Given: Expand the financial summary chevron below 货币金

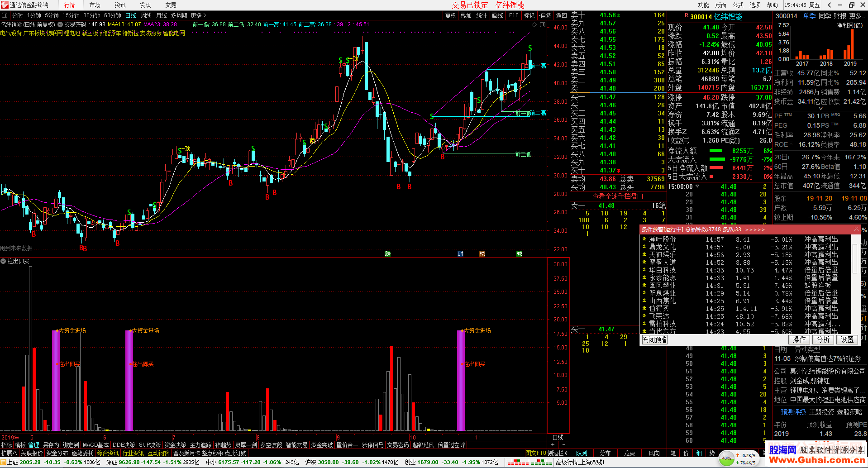Looking at the screenshot, I should click(820, 109).
